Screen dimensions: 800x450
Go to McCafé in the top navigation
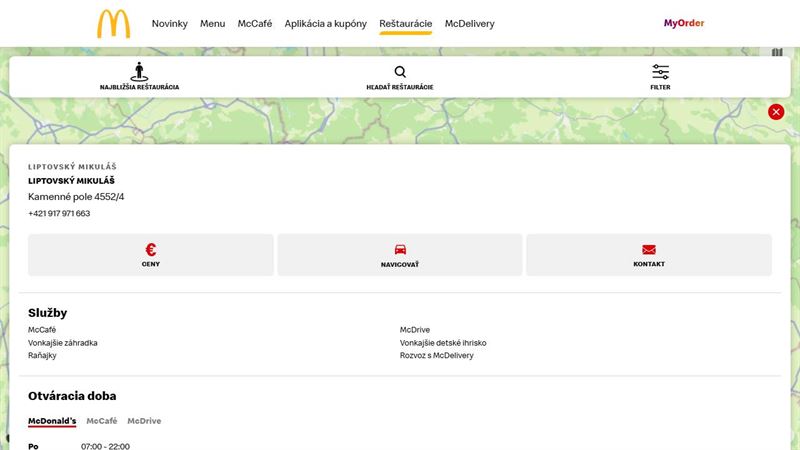pyautogui.click(x=255, y=23)
